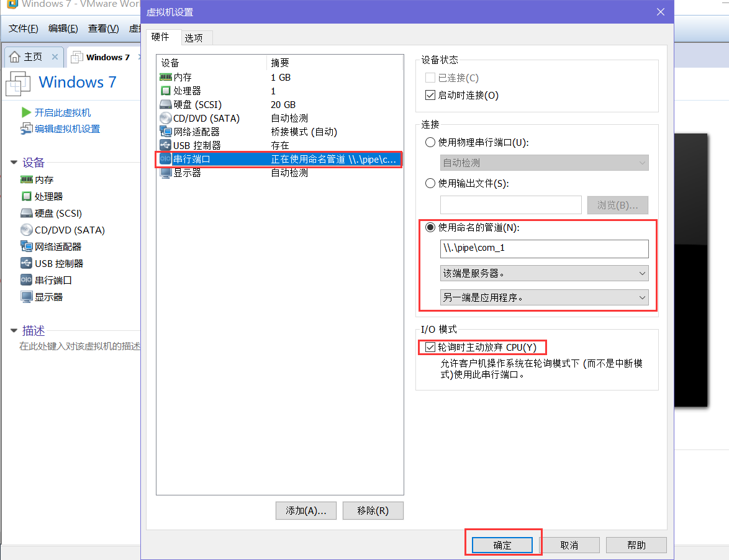This screenshot has width=729, height=560.
Task: Open the 查看(V) menu
Action: (x=103, y=29)
